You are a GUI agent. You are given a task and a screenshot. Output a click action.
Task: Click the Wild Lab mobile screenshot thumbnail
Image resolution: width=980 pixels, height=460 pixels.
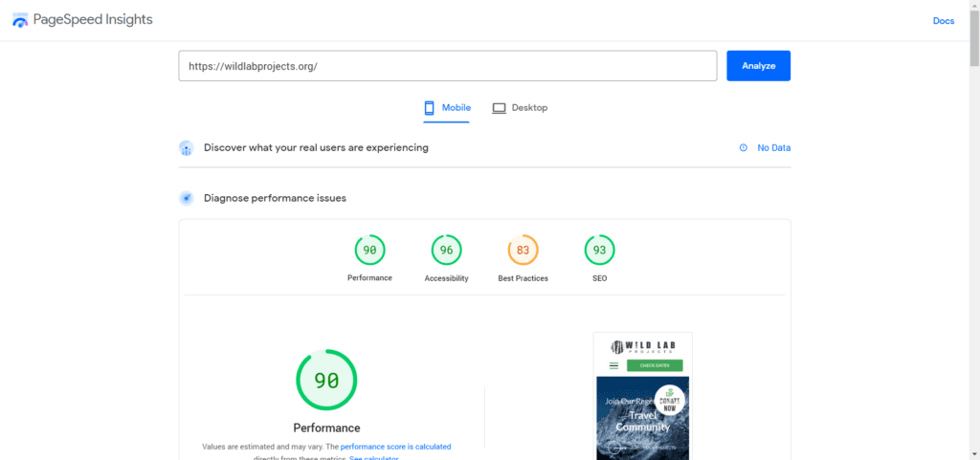tap(642, 396)
